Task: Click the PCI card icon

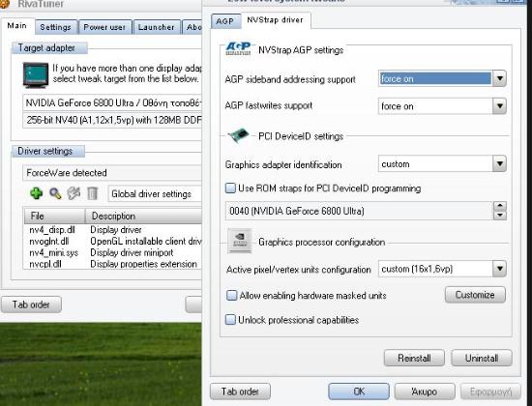Action: pyautogui.click(x=238, y=135)
